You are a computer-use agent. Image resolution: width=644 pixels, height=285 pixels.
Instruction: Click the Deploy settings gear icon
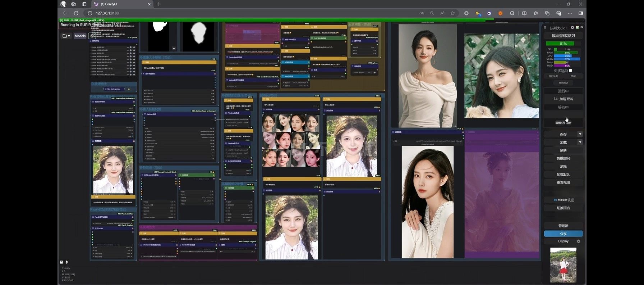tap(578, 241)
